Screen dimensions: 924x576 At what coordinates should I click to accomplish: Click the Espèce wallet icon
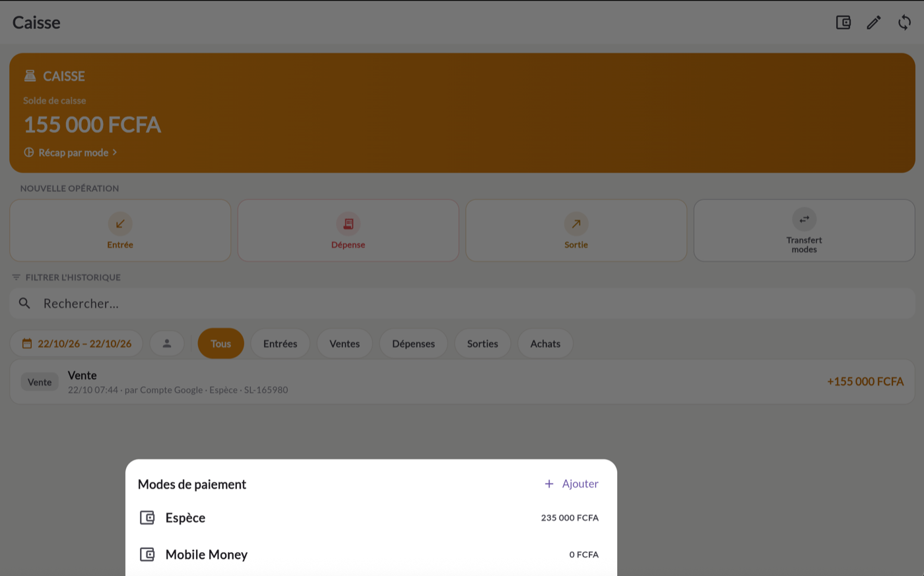pyautogui.click(x=147, y=518)
